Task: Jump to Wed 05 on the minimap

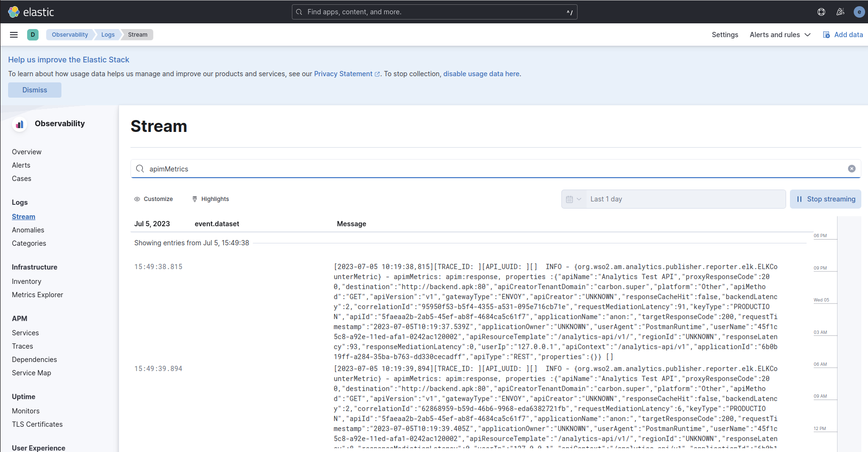Action: coord(821,300)
